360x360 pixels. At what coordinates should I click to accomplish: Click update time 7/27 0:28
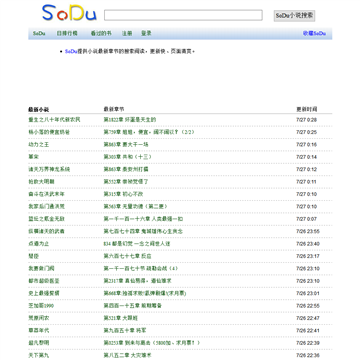click(306, 120)
